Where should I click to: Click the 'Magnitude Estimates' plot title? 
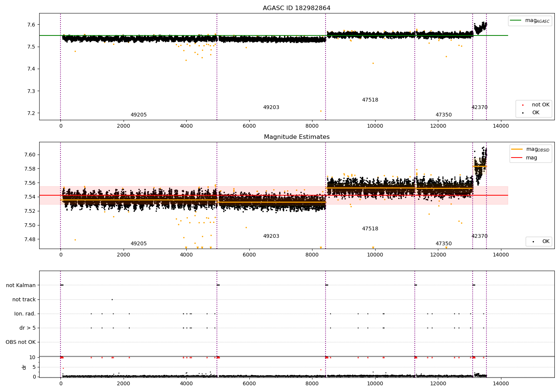(x=296, y=137)
